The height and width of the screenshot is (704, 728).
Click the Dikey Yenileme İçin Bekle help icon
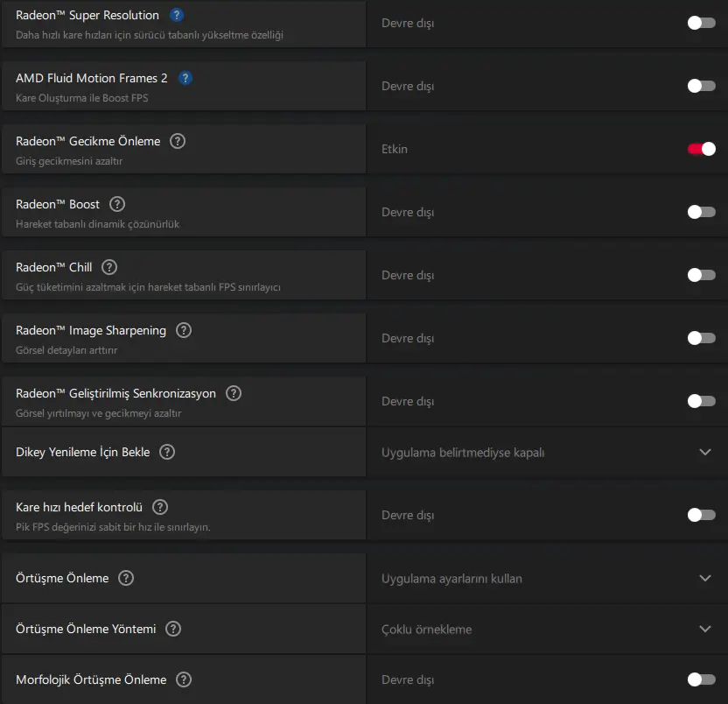tap(167, 452)
